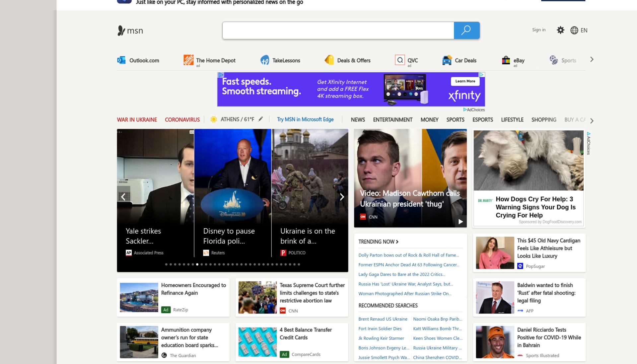Open the eBay shopping bag icon

coord(506,60)
